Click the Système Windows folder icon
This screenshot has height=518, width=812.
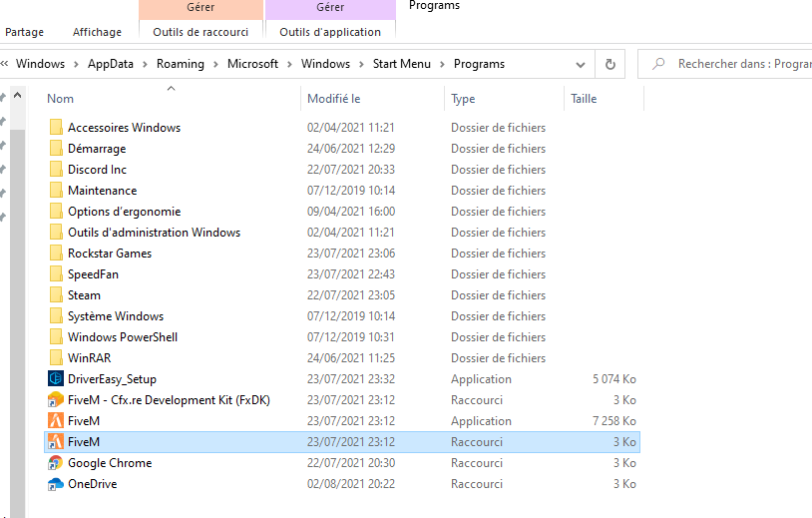coord(56,316)
